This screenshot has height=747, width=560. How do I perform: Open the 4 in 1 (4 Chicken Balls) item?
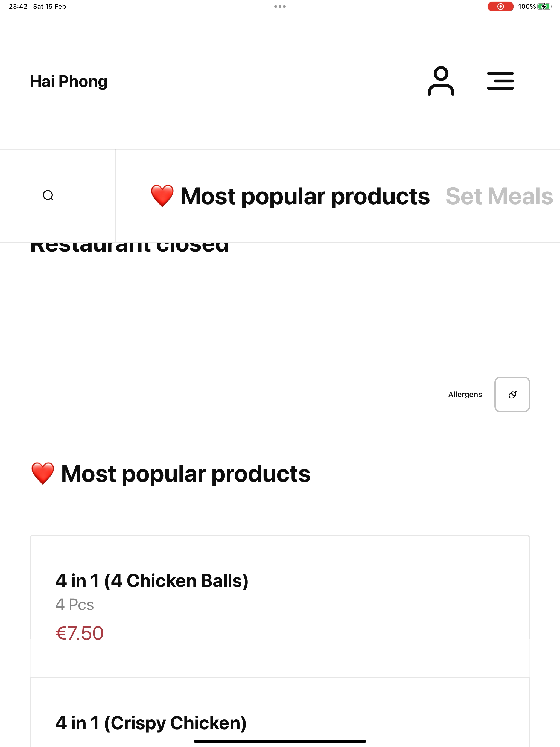(280, 606)
